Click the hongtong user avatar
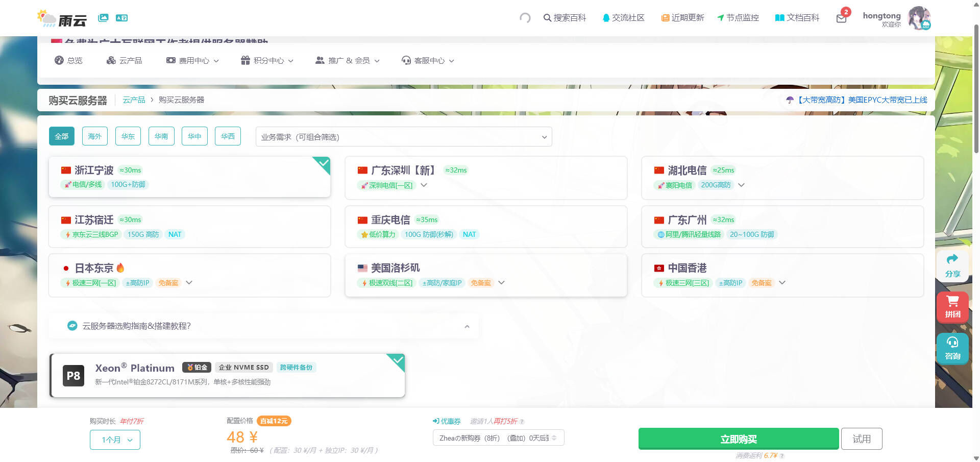Screen dimensions: 980x462 tap(919, 18)
